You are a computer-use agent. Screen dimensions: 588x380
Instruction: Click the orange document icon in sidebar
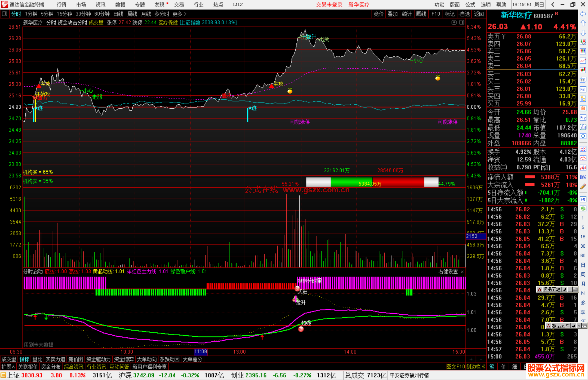click(583, 108)
